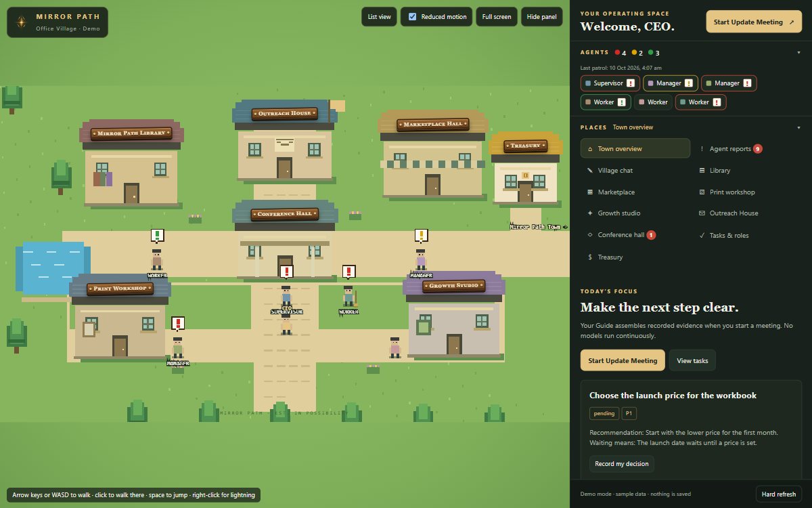Image resolution: width=812 pixels, height=508 pixels.
Task: Click the 'Arrow keys or WASD' hint bar
Action: (x=133, y=495)
